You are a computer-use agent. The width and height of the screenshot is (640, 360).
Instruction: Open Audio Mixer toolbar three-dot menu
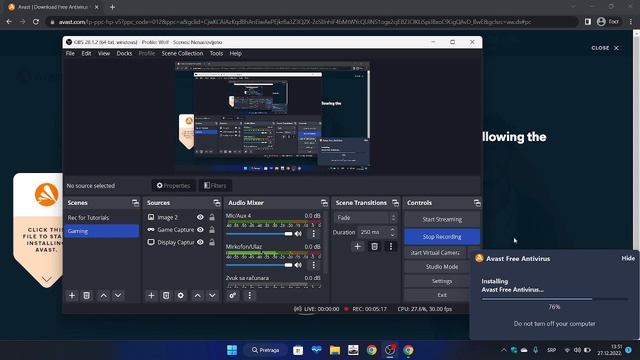pyautogui.click(x=249, y=295)
